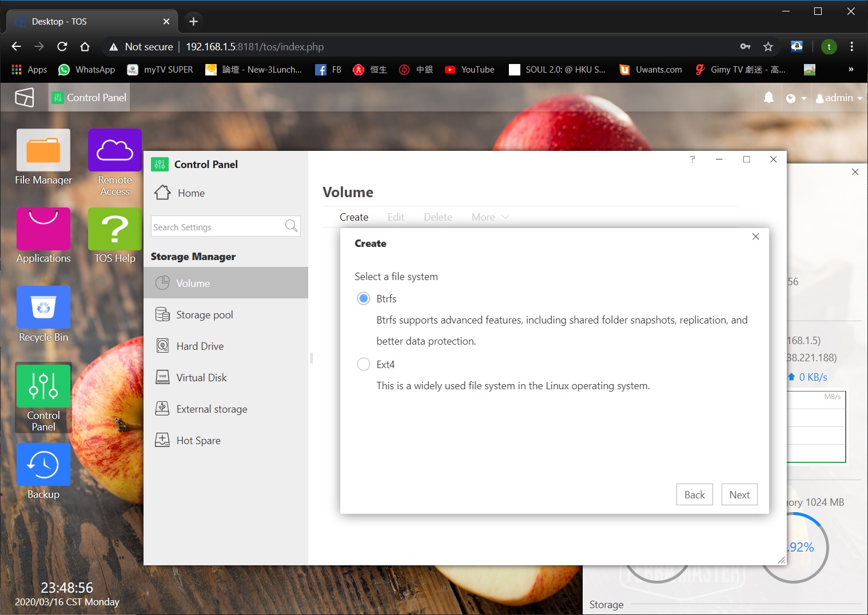The height and width of the screenshot is (615, 868).
Task: Close the Create dialog
Action: pyautogui.click(x=755, y=237)
